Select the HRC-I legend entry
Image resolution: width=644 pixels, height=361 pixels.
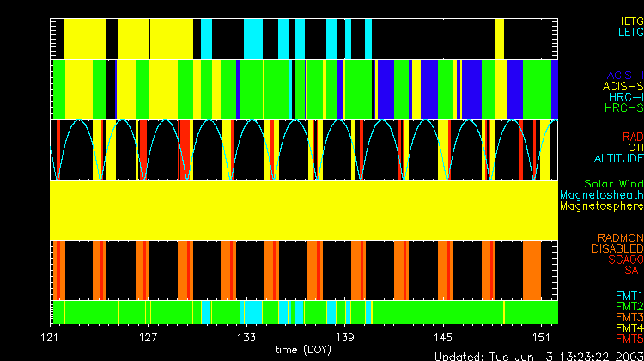(626, 98)
